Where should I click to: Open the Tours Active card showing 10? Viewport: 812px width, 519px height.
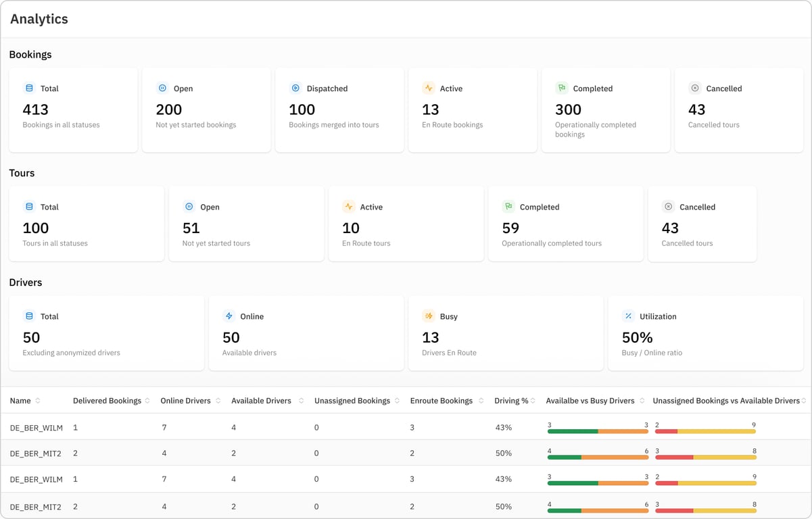coord(406,224)
